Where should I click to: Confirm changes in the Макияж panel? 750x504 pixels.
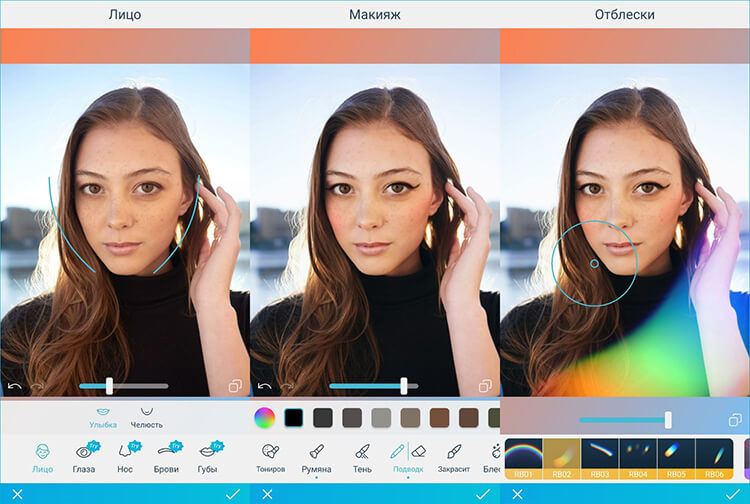pyautogui.click(x=482, y=494)
